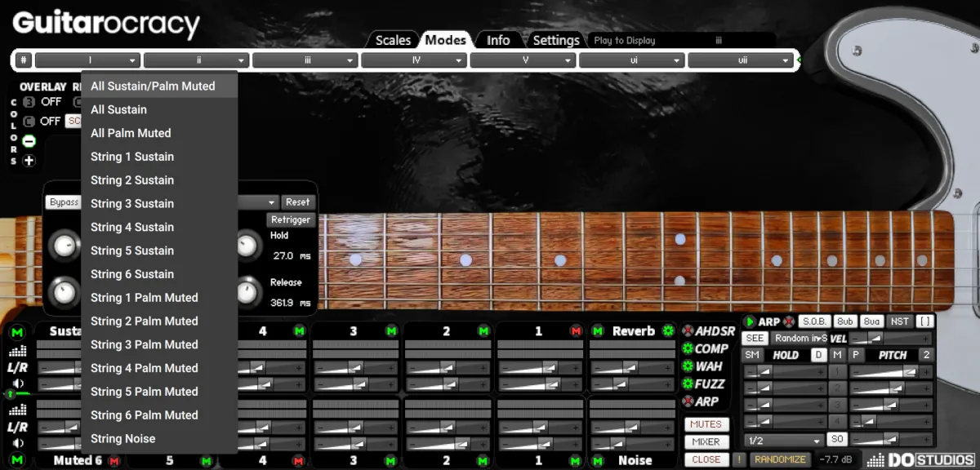Open the Bypass dropdown

[64, 202]
